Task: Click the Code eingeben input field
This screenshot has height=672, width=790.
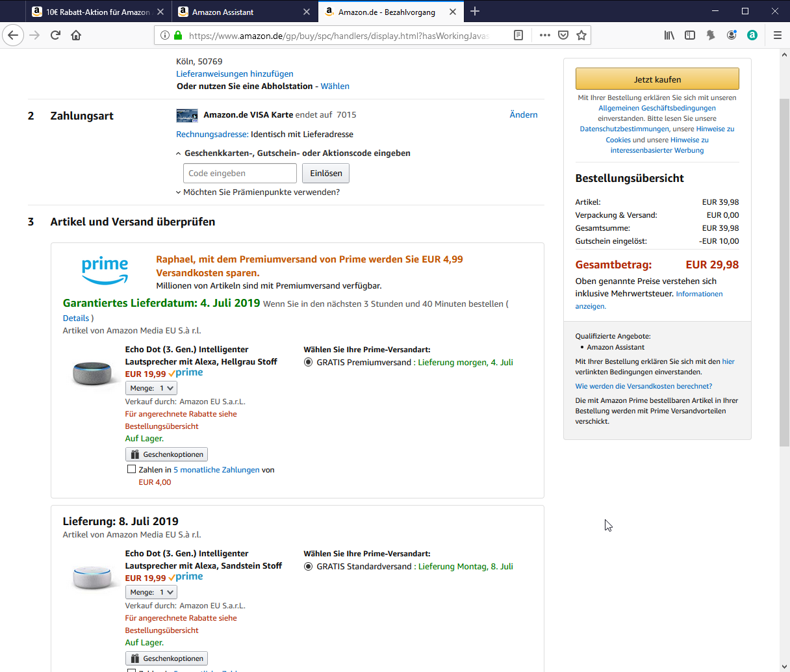Action: (x=240, y=174)
